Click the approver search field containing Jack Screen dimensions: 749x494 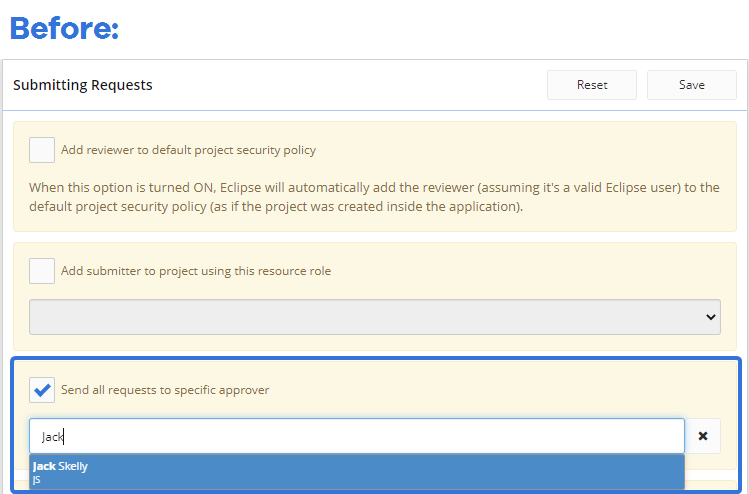pos(356,436)
